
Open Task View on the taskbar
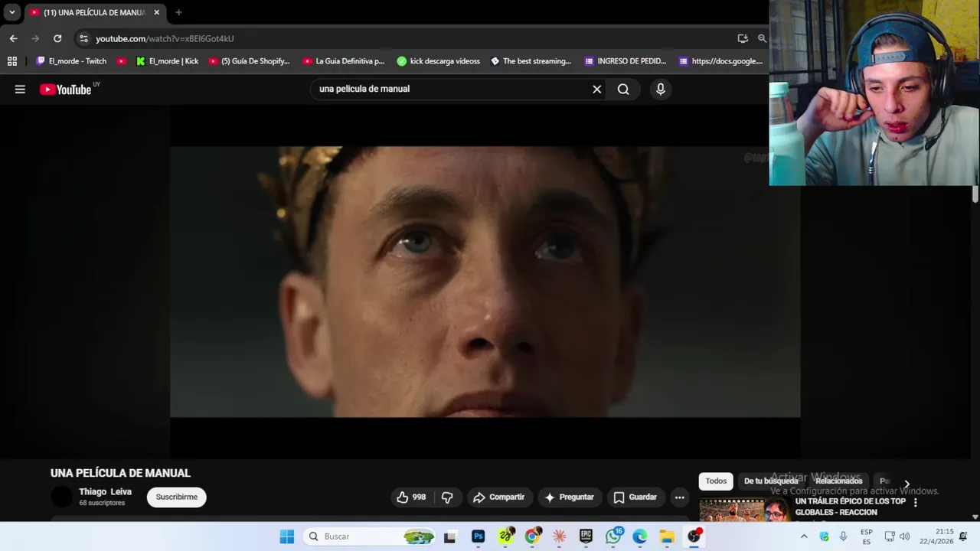[449, 536]
